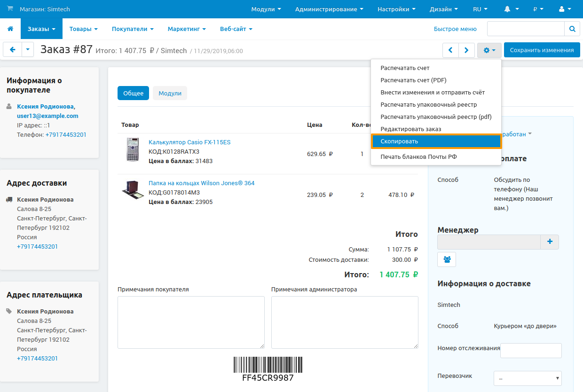This screenshot has width=583, height=392.
Task: Expand the carrier select dropdown
Action: coord(528,378)
